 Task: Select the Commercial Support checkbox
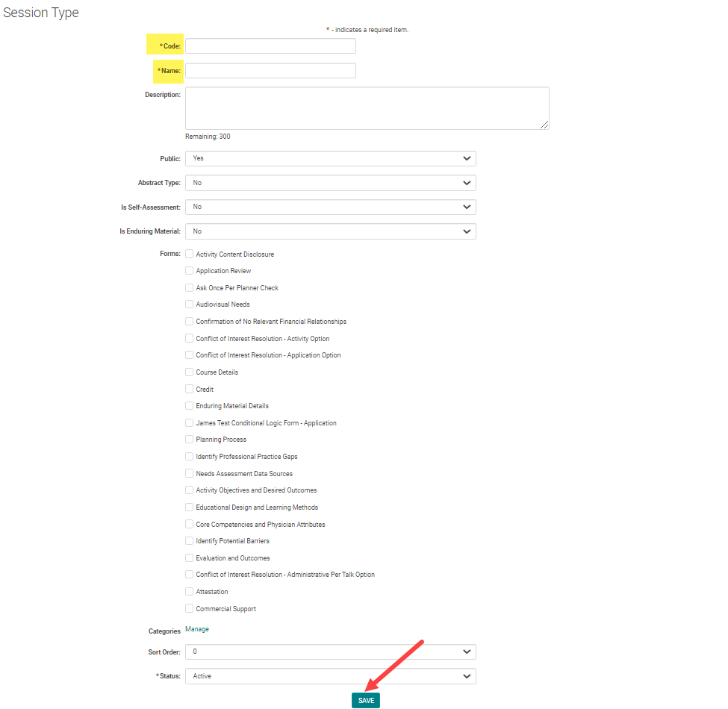(190, 609)
